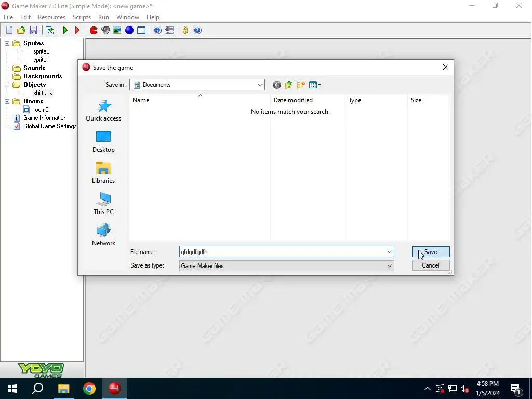Open notification center in taskbar
The width and height of the screenshot is (532, 399).
[516, 389]
